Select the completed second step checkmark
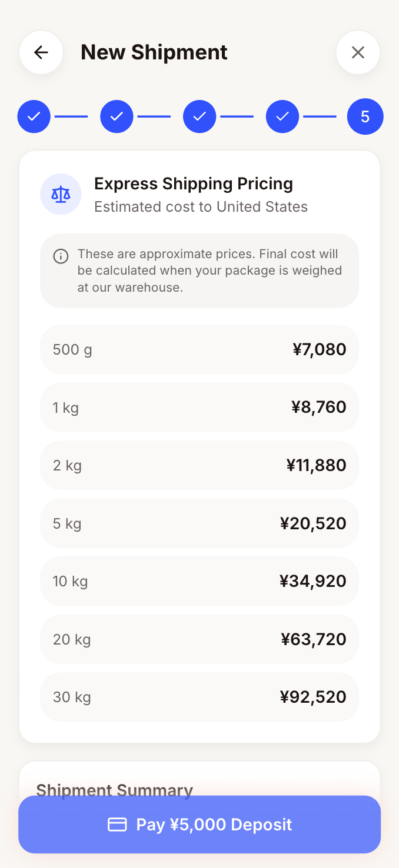 pyautogui.click(x=117, y=116)
